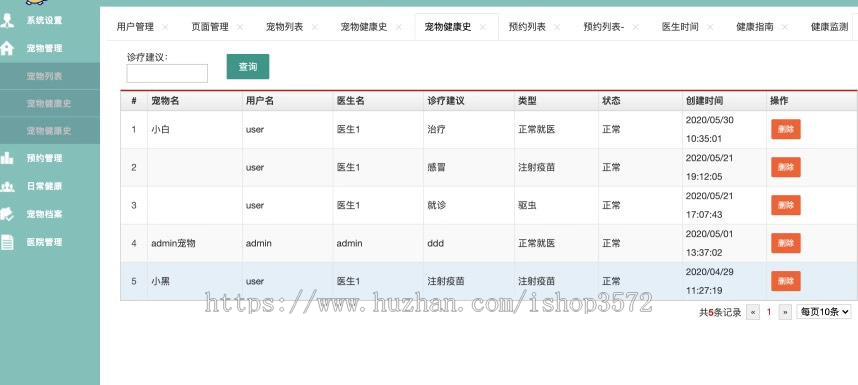Viewport: 858px width, 385px height.
Task: Close the 用户管理 tab with its X
Action: pos(165,27)
